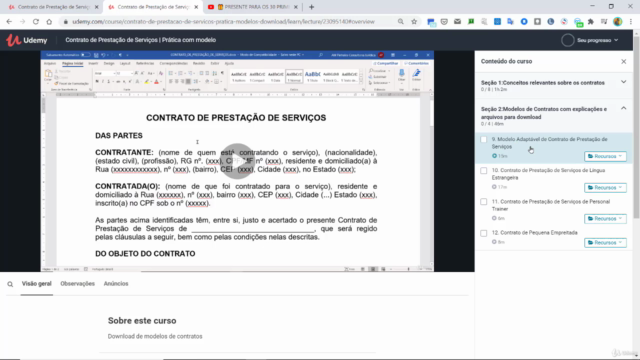
Task: Click Word bullets list icon
Action: point(171,73)
